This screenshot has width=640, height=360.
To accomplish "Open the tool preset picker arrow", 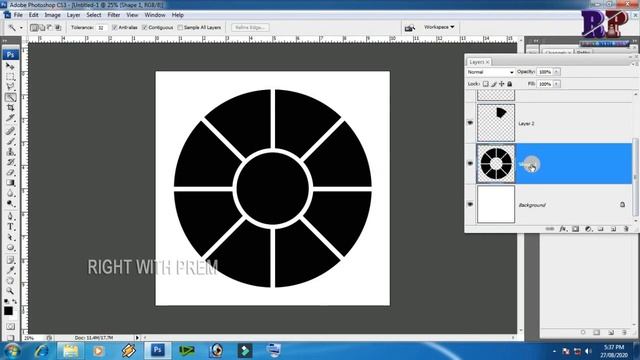I will click(21, 28).
